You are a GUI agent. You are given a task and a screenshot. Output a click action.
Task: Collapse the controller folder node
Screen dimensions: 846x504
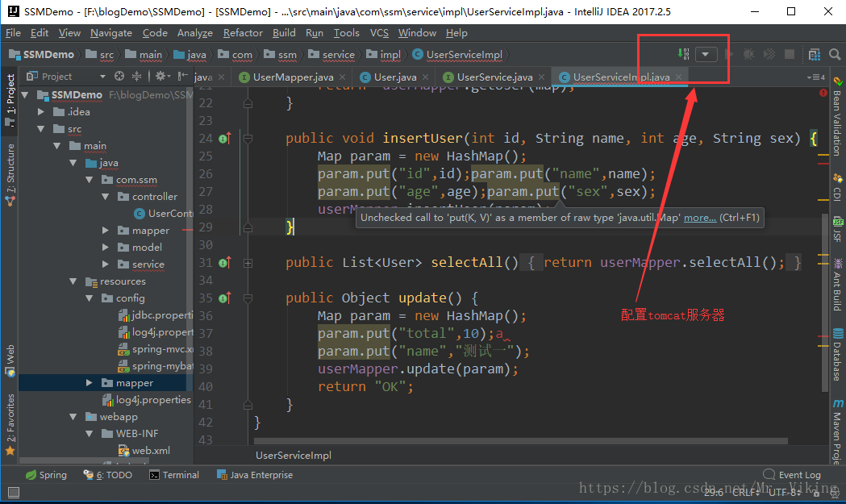(106, 197)
